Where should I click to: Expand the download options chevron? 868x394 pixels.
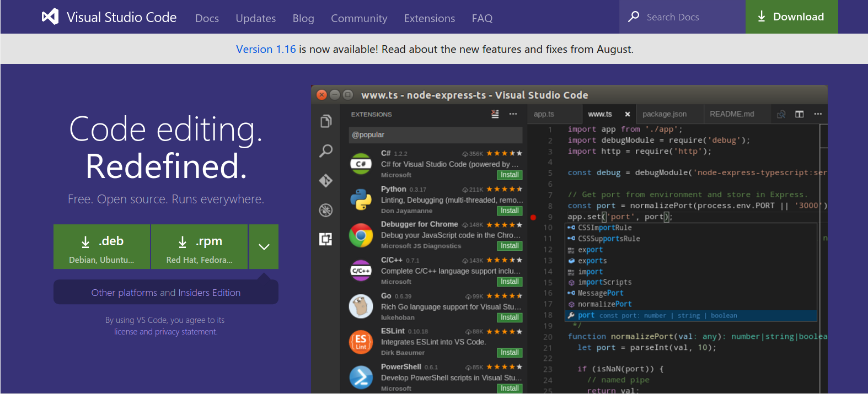pyautogui.click(x=264, y=247)
